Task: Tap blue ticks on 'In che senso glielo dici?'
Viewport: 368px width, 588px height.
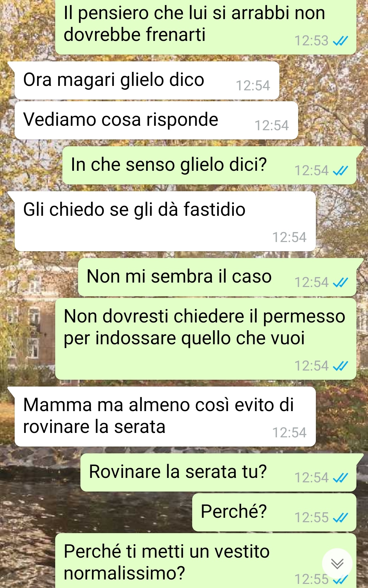Action: [x=340, y=171]
